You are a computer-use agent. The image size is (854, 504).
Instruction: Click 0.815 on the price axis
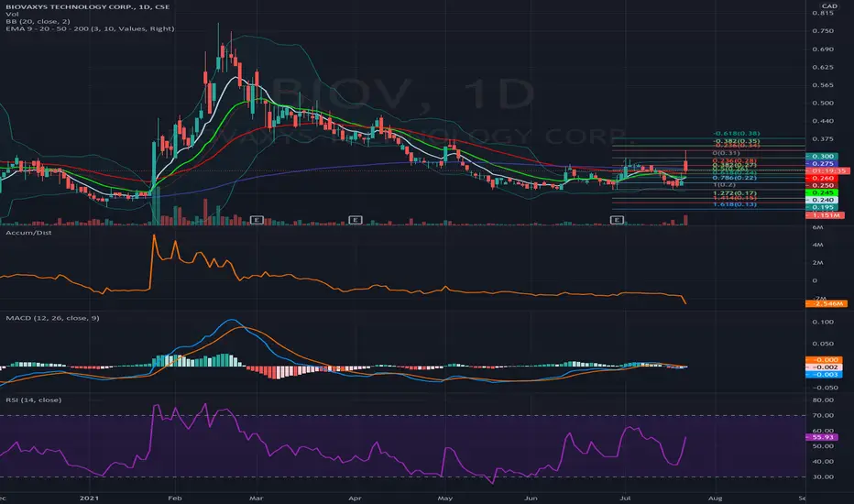pyautogui.click(x=823, y=13)
